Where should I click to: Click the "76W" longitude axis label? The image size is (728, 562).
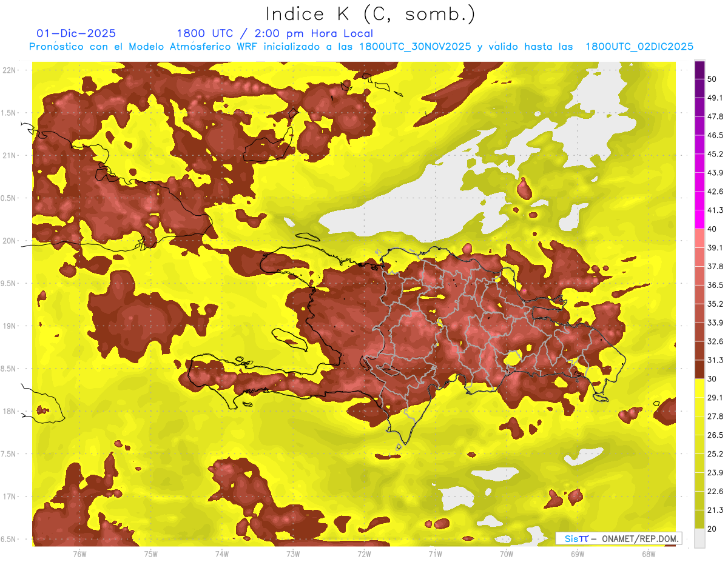point(79,554)
